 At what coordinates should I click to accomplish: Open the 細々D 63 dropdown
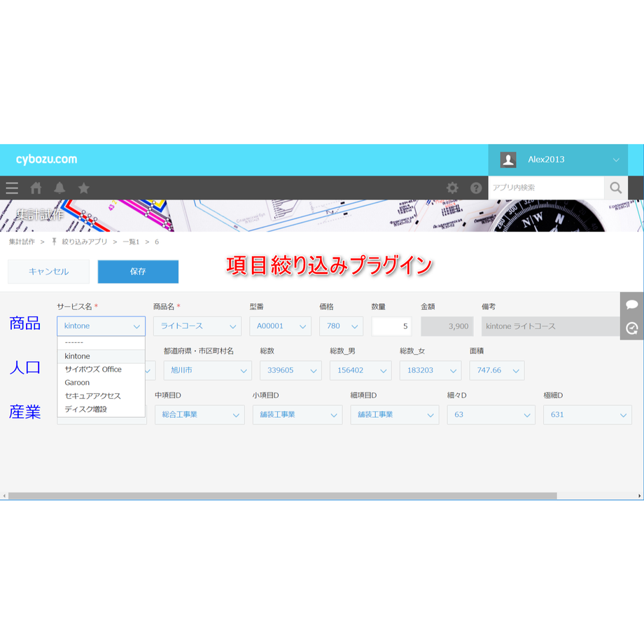tap(491, 415)
